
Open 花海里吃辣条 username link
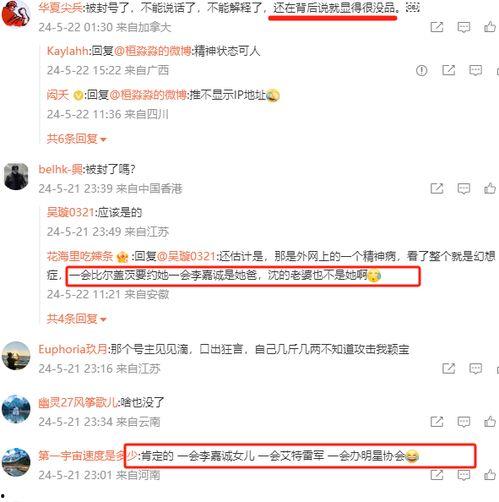[x=80, y=256]
